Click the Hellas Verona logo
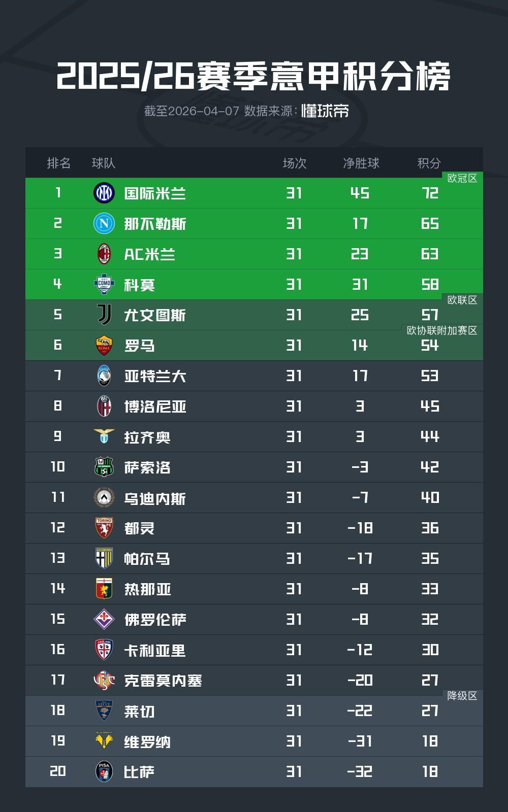Screen dimensions: 508x812 pyautogui.click(x=104, y=741)
